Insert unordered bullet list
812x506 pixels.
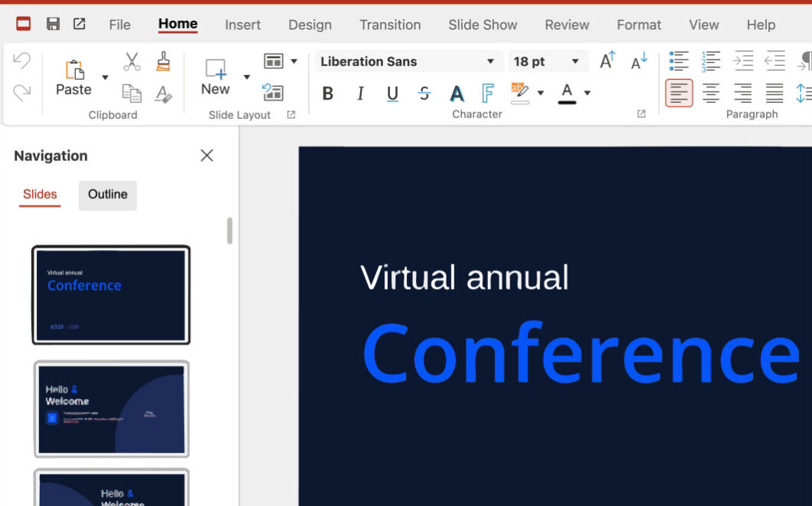click(679, 61)
